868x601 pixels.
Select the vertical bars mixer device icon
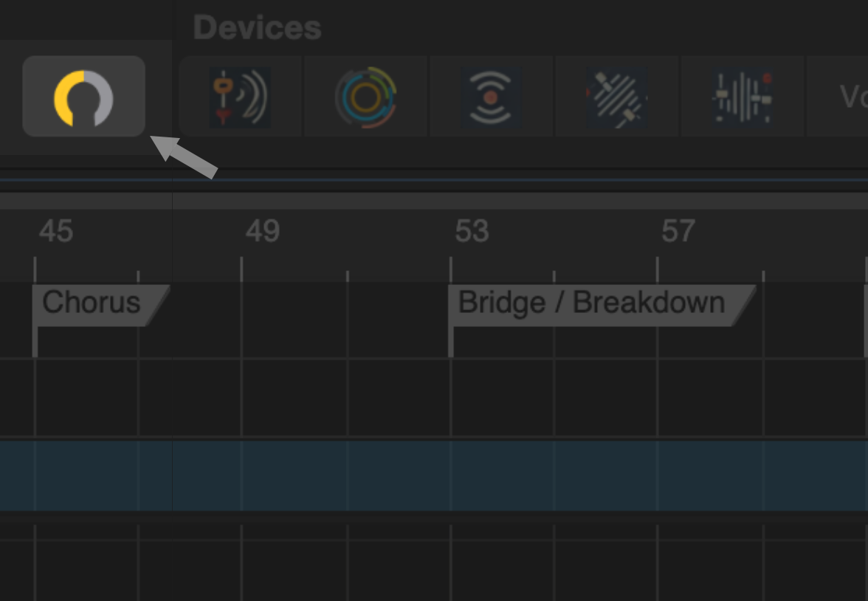[x=743, y=97]
